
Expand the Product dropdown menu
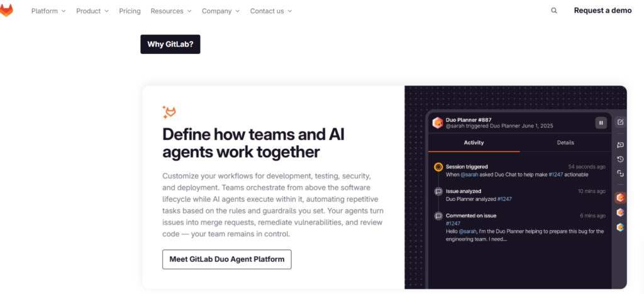tap(92, 11)
